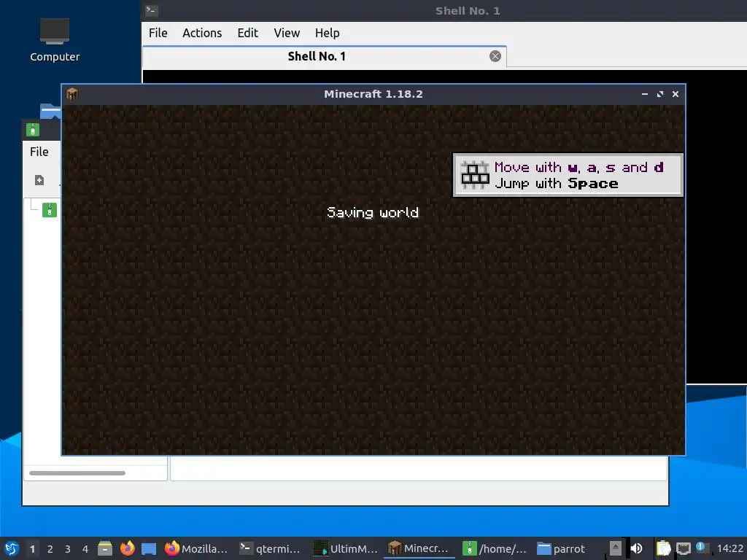Minimize the Minecraft 1.18.2 window
This screenshot has width=747, height=560.
pos(645,94)
